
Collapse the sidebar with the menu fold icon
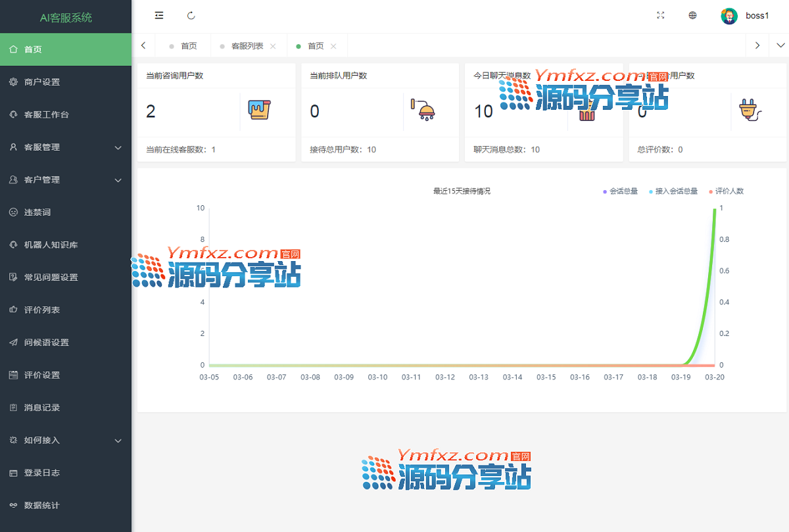point(159,16)
